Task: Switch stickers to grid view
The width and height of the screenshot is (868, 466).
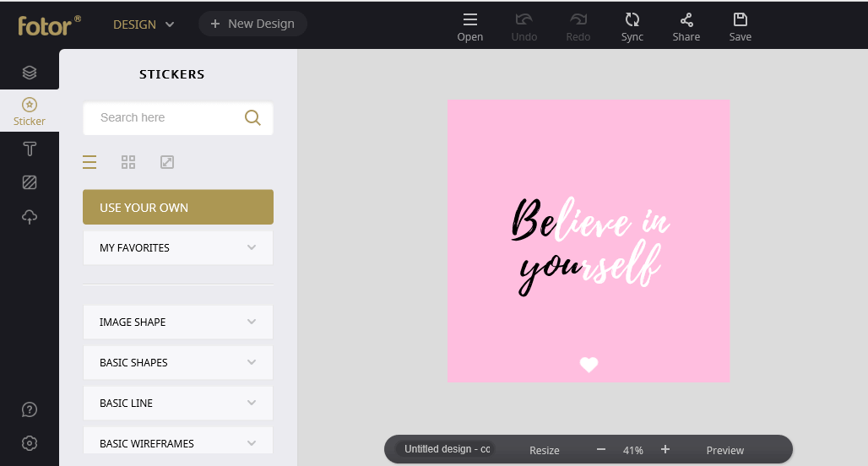Action: coord(128,162)
